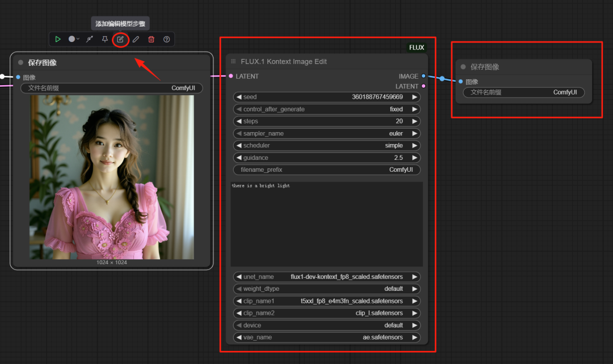Select next device with right arrow
Screen dimensions: 613x364
pos(414,325)
